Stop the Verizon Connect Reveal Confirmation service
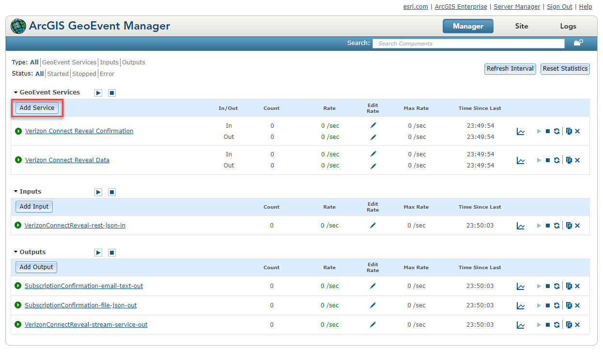This screenshot has width=603, height=364. coord(548,131)
